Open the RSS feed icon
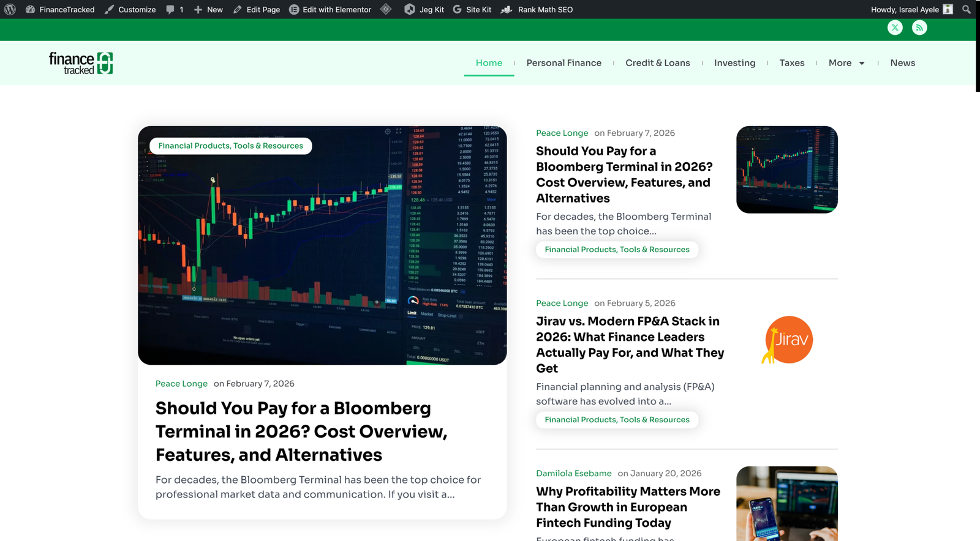Screen dimensions: 980x541 [919, 28]
